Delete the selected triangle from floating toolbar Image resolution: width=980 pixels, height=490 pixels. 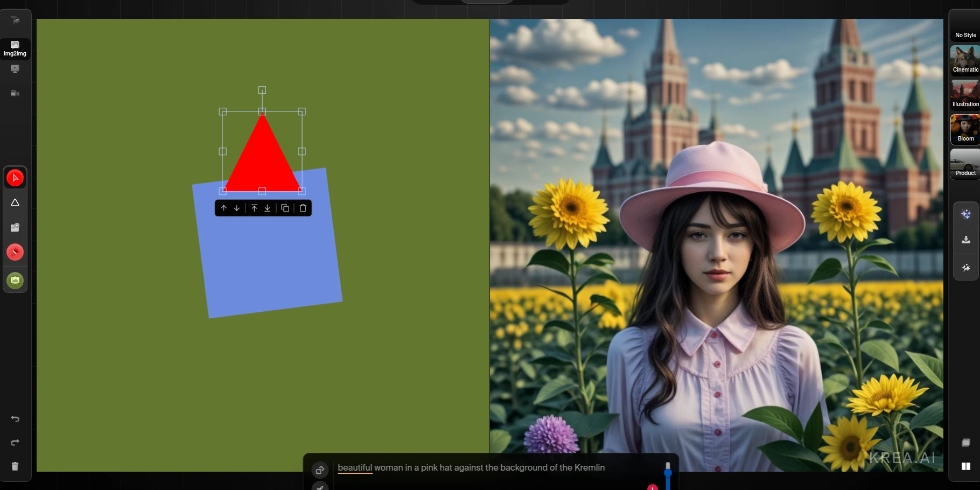(x=303, y=208)
